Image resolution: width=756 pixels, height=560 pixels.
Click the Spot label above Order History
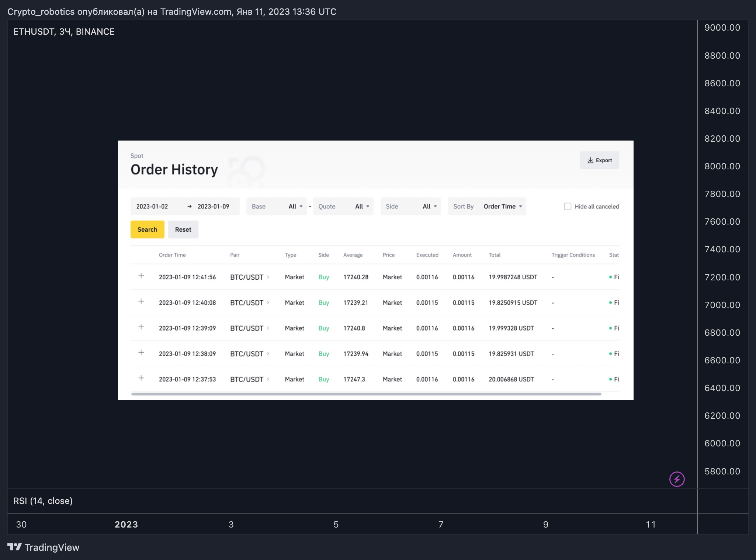(136, 156)
